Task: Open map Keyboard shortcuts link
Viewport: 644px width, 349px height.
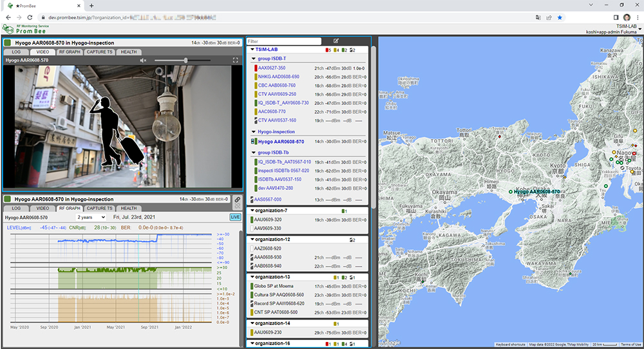Action: tap(511, 344)
